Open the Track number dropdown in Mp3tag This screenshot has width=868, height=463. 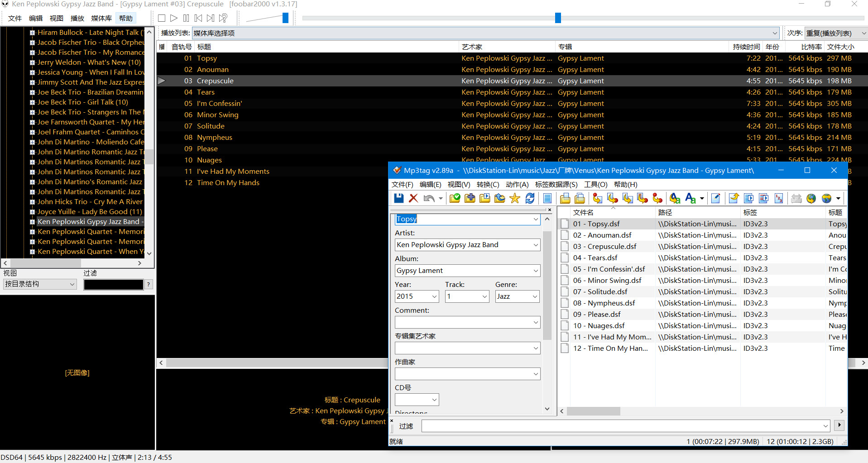tap(484, 296)
